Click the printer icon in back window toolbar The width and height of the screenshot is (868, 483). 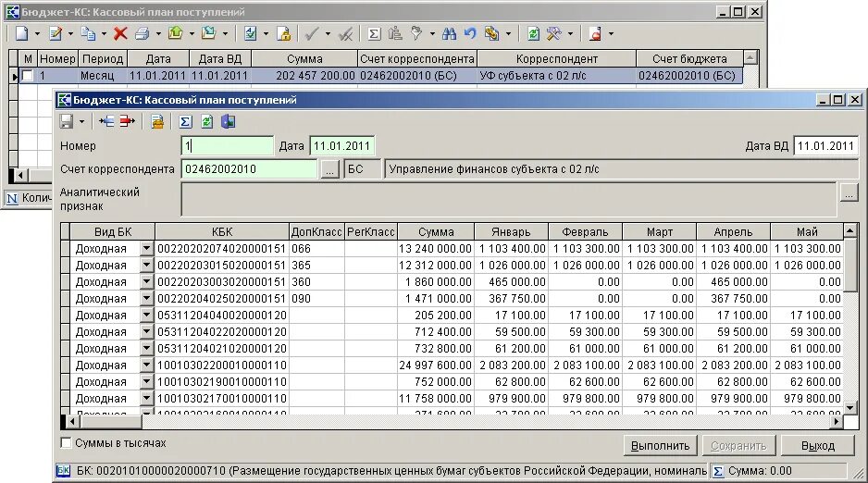[143, 33]
